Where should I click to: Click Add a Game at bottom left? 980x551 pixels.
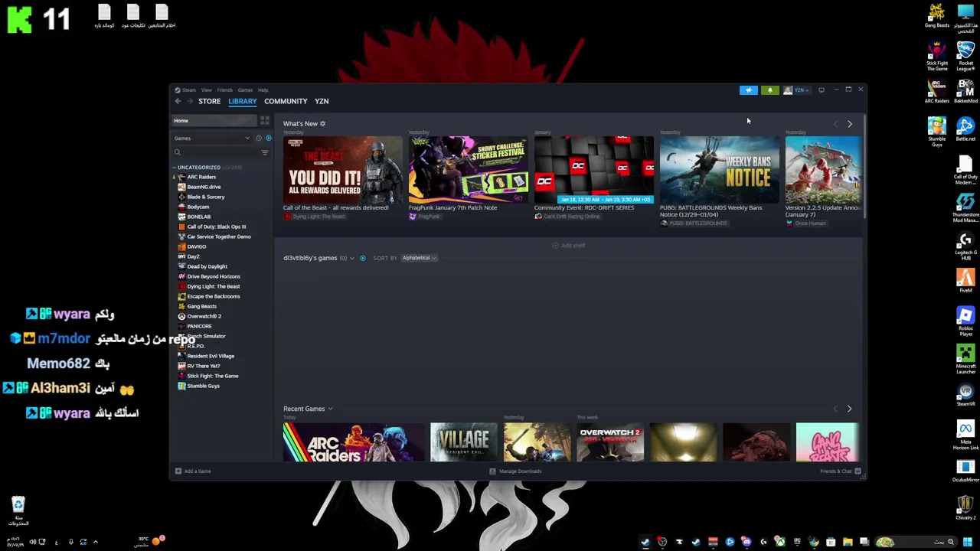[193, 471]
